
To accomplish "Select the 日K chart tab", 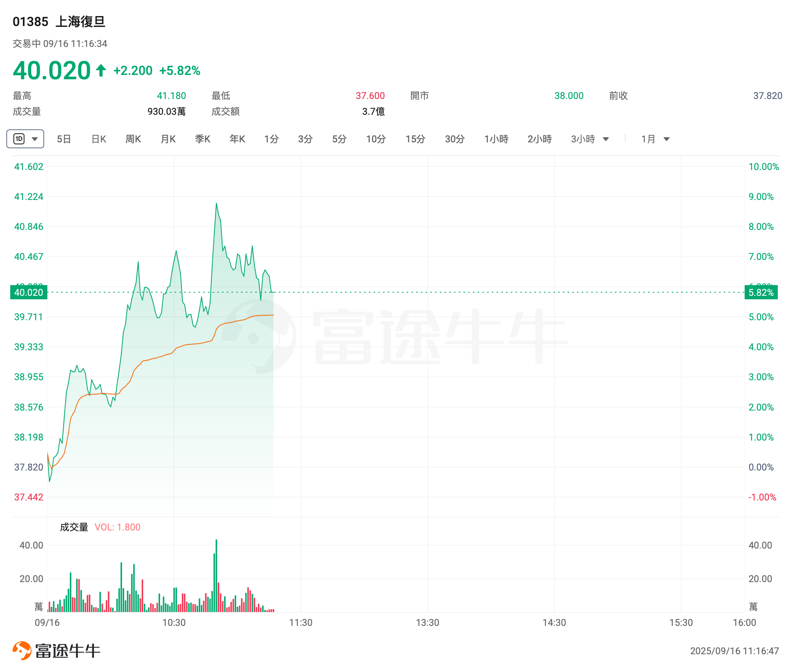I will 99,139.
